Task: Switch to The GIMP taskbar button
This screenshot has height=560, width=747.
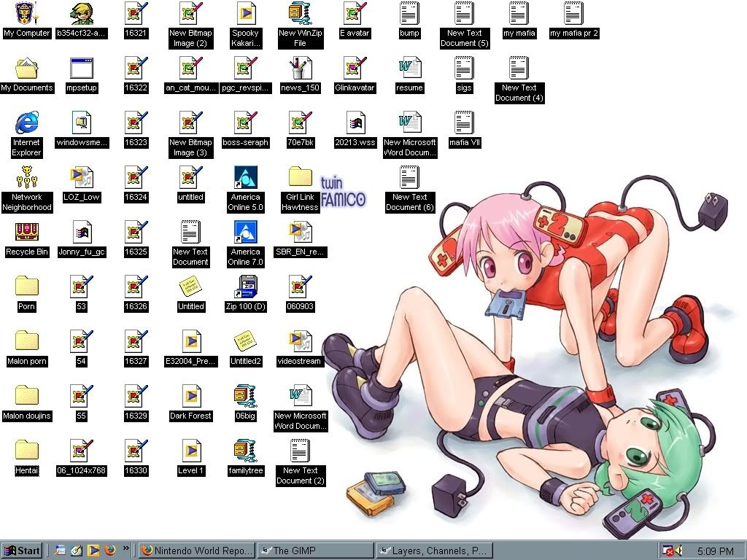Action: pos(315,551)
